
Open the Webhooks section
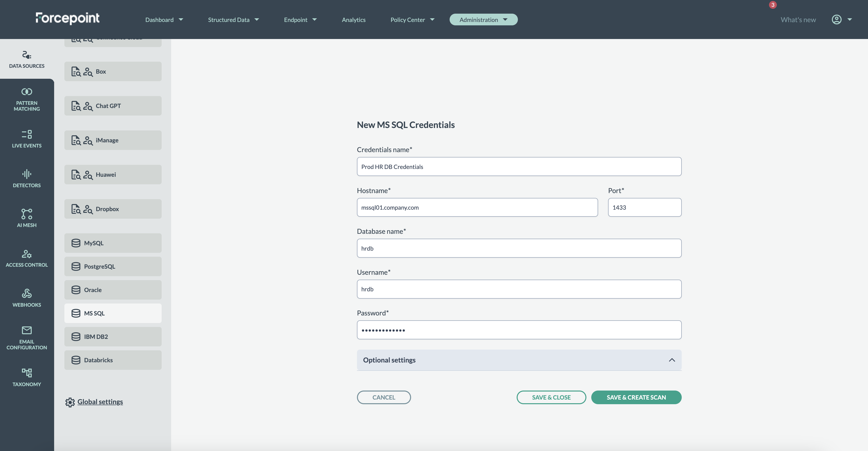(x=27, y=298)
